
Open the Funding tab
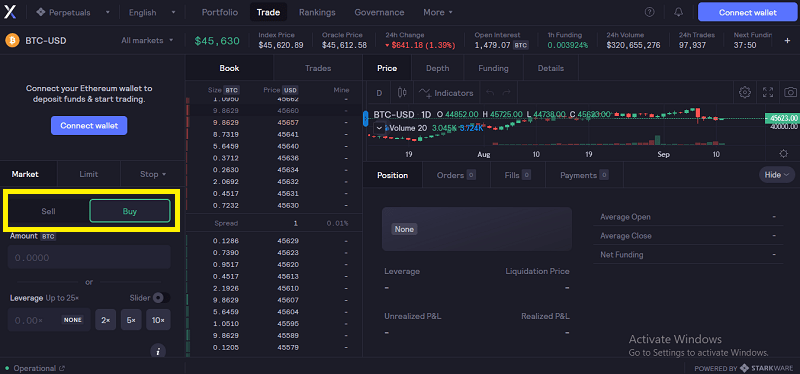493,68
